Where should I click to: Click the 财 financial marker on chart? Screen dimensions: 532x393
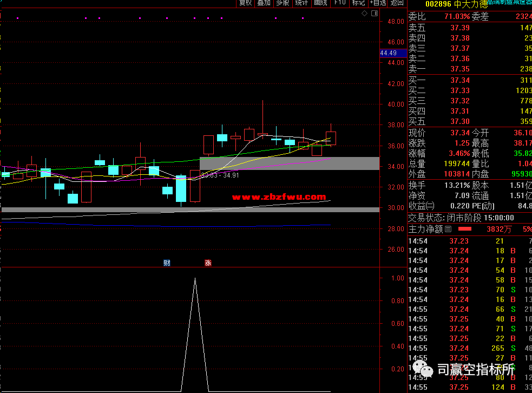167,263
